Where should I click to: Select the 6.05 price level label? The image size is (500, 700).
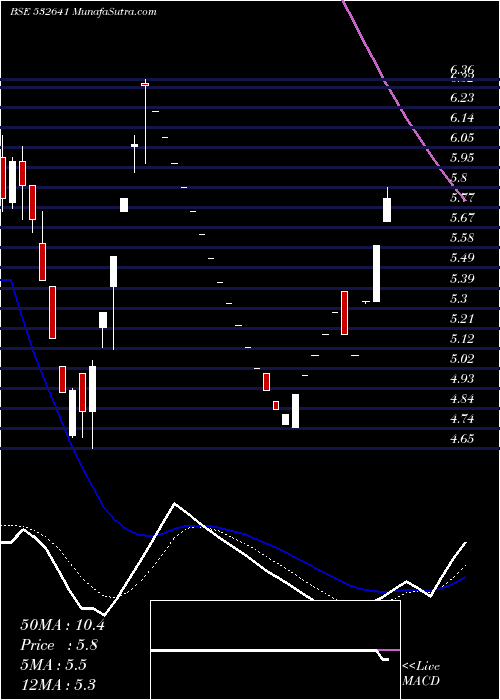pyautogui.click(x=462, y=138)
